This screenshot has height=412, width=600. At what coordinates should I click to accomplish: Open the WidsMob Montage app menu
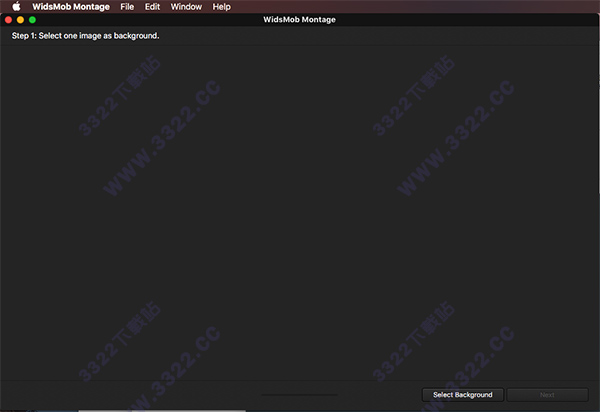tap(71, 7)
